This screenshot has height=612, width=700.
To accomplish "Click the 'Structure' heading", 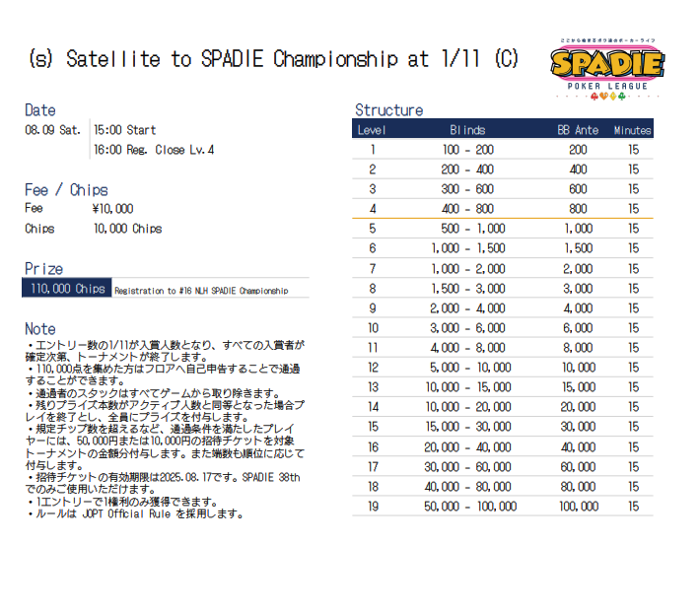I will point(388,110).
